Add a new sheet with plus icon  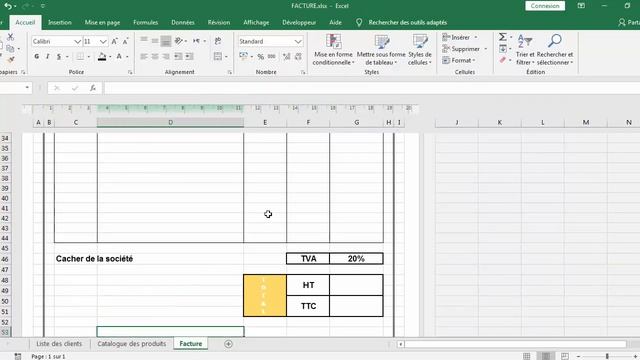pos(228,344)
